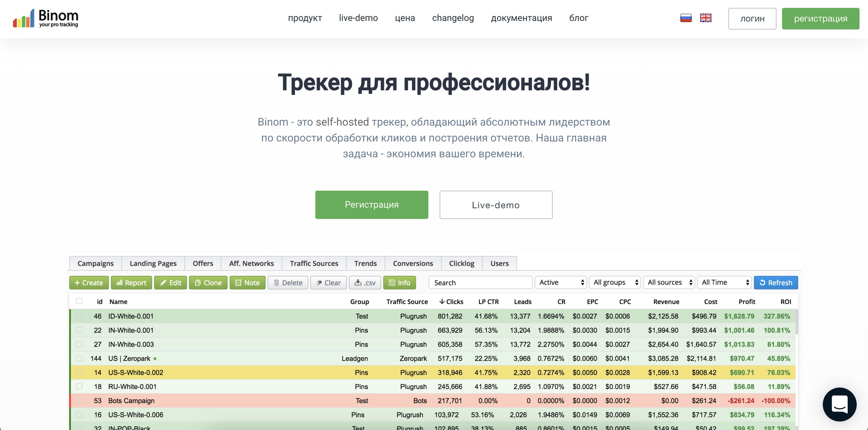Click the Clone copy button
The height and width of the screenshot is (430, 868).
coord(208,283)
